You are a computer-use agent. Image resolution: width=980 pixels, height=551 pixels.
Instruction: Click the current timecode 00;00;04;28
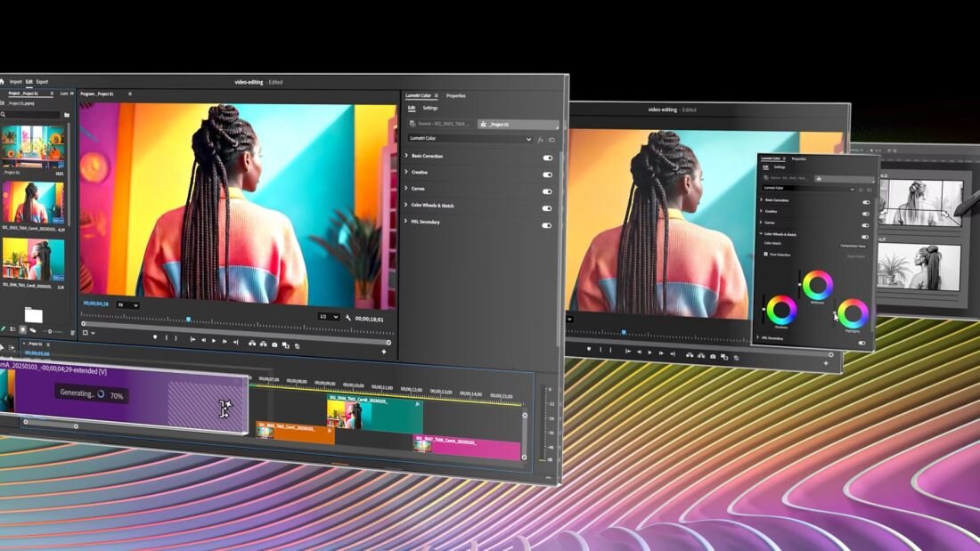coord(95,304)
